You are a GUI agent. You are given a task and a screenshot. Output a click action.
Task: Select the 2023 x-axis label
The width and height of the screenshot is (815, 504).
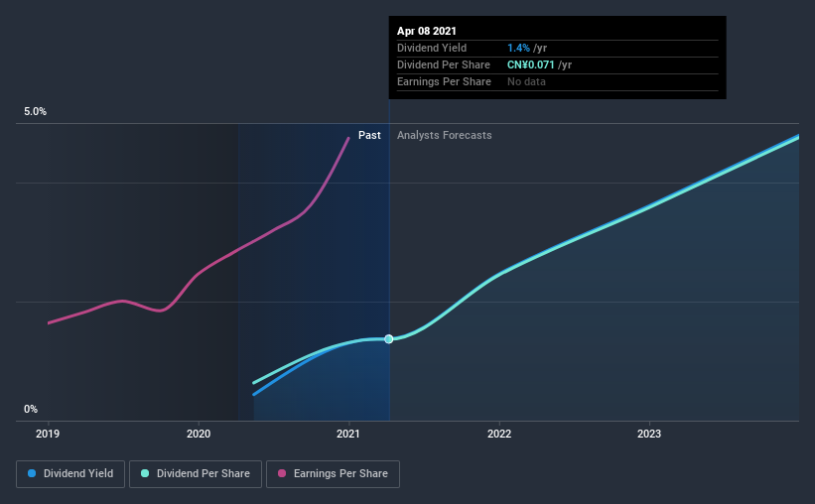(648, 434)
